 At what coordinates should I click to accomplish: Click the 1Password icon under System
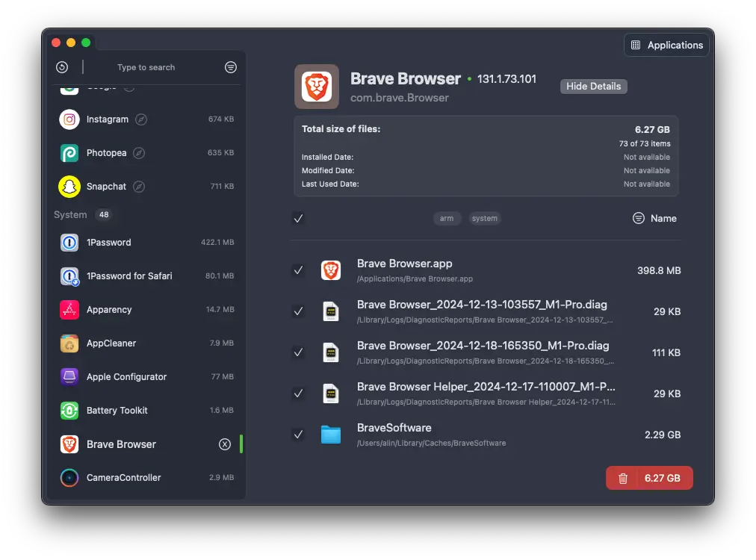point(69,242)
